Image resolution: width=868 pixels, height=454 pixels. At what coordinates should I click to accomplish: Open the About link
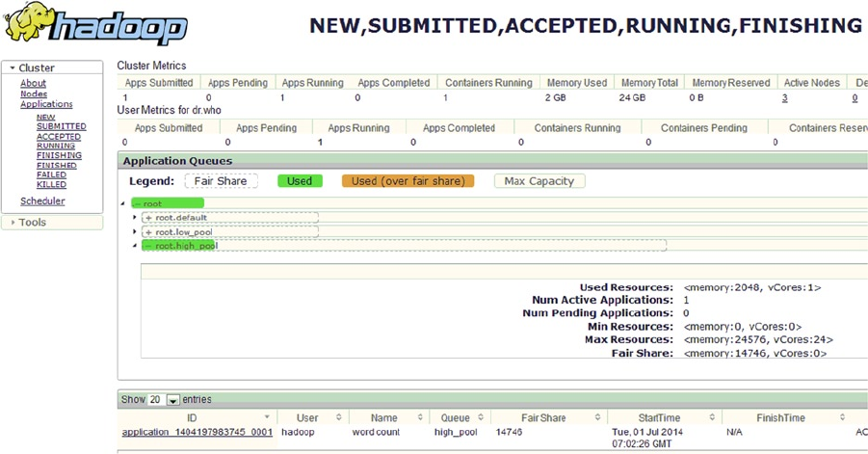(x=33, y=83)
